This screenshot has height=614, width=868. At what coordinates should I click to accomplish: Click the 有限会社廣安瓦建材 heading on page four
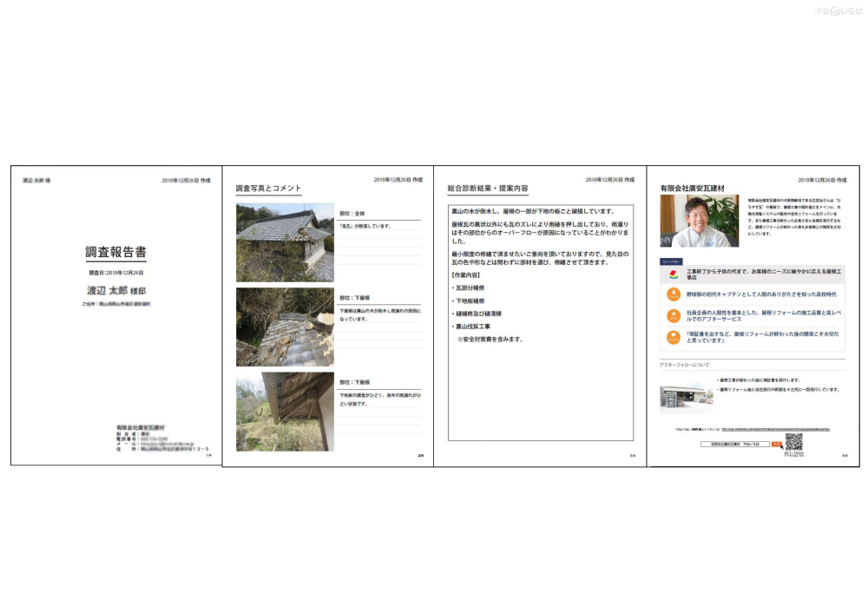coord(692,188)
